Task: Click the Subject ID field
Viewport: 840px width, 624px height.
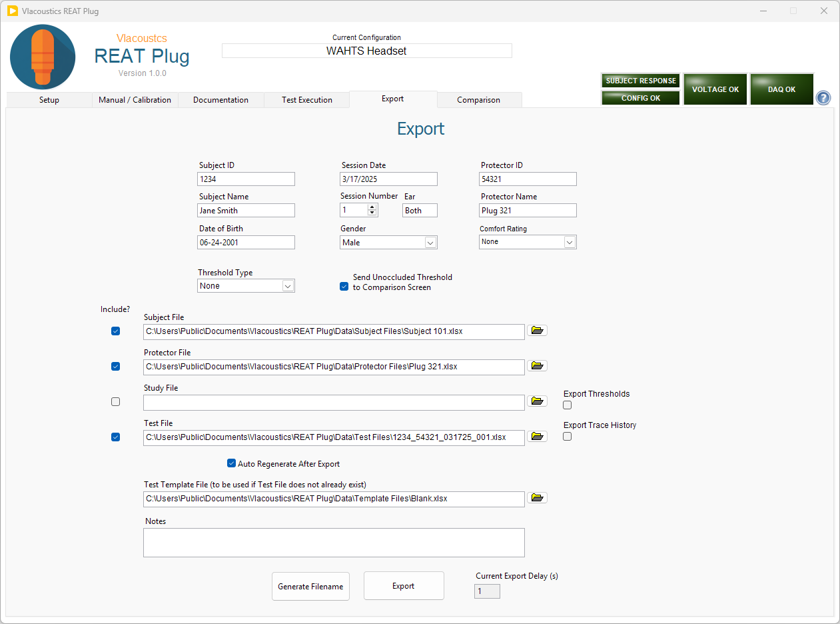Action: pyautogui.click(x=246, y=179)
